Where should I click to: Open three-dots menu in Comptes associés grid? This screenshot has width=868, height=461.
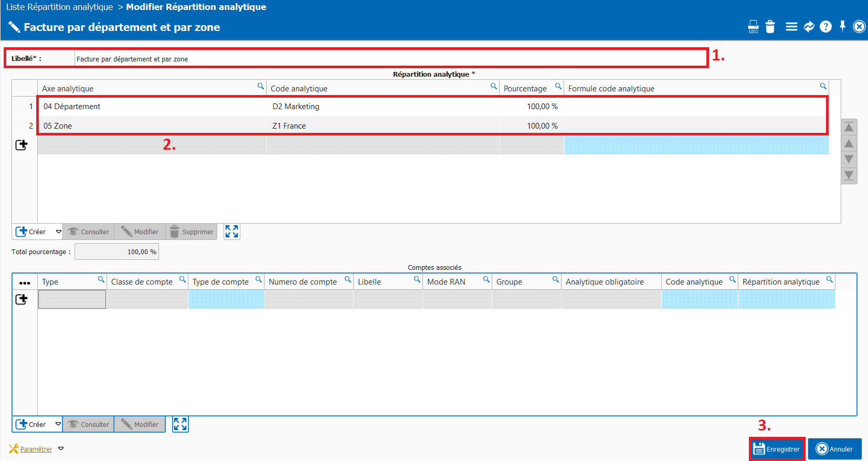25,282
